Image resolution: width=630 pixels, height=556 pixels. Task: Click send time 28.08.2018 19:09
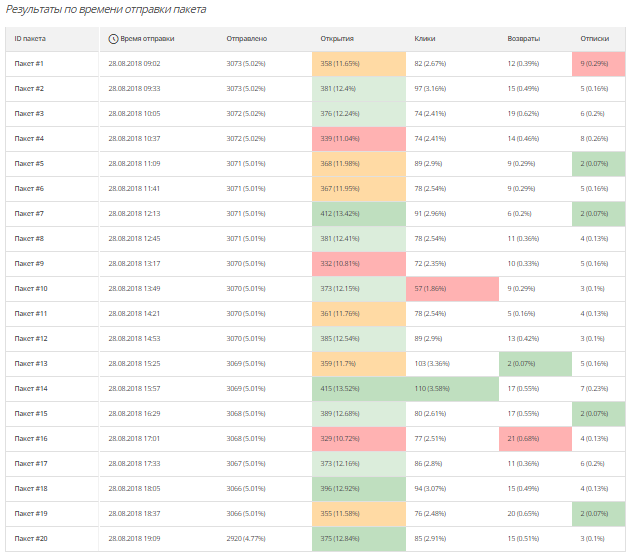[x=134, y=539]
